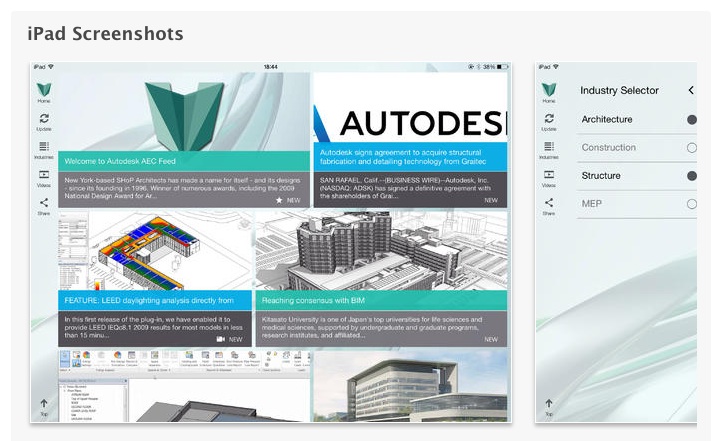Image resolution: width=716 pixels, height=441 pixels.
Task: Tap Kitasato University building model image
Action: [381, 250]
